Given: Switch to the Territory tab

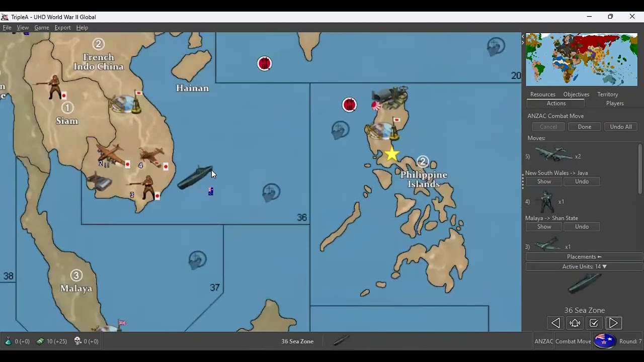Looking at the screenshot, I should tap(608, 95).
